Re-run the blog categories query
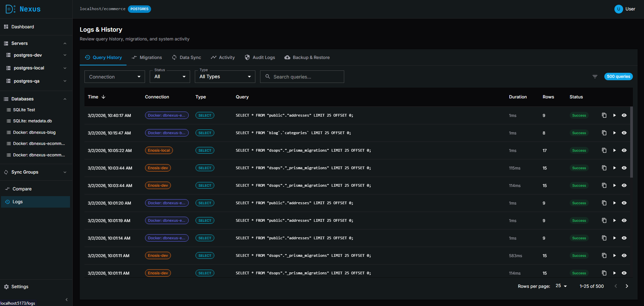The width and height of the screenshot is (644, 306). coord(614,133)
